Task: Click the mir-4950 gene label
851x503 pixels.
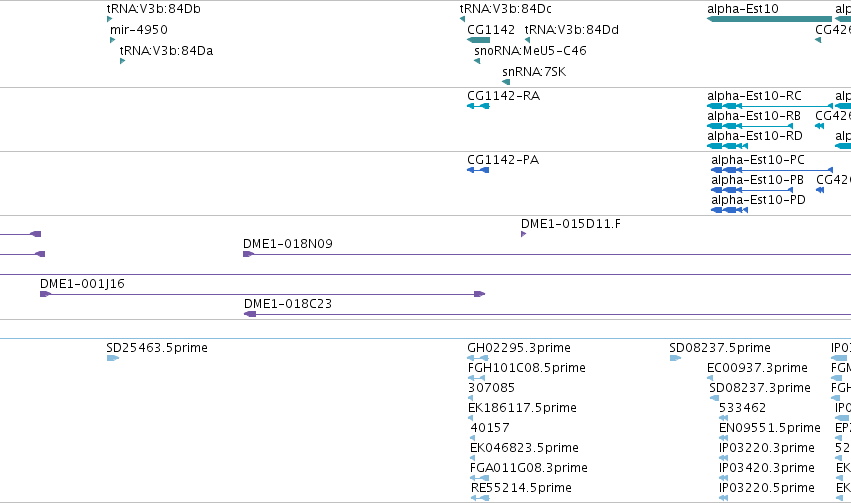Action: [x=138, y=30]
